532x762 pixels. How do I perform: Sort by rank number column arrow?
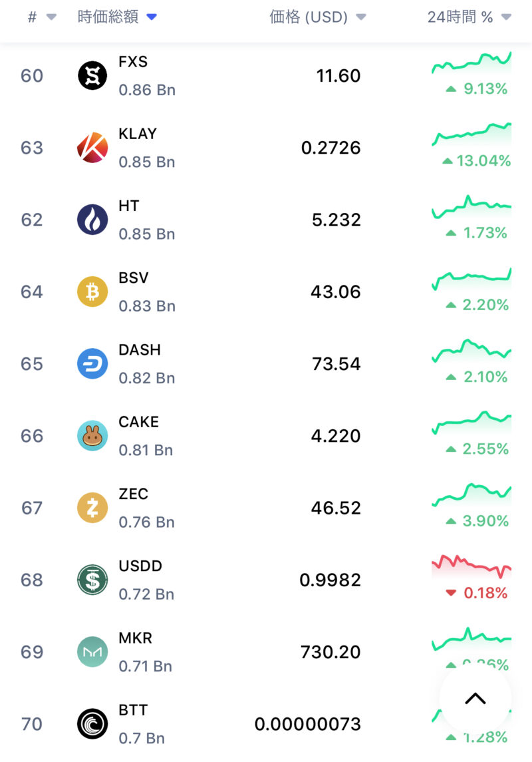[x=51, y=17]
